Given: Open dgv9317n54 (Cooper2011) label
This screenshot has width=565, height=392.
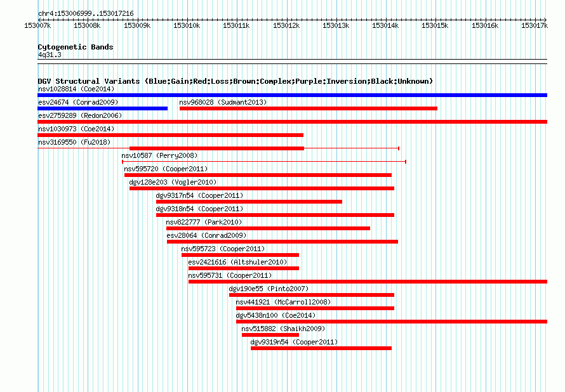Looking at the screenshot, I should [199, 195].
